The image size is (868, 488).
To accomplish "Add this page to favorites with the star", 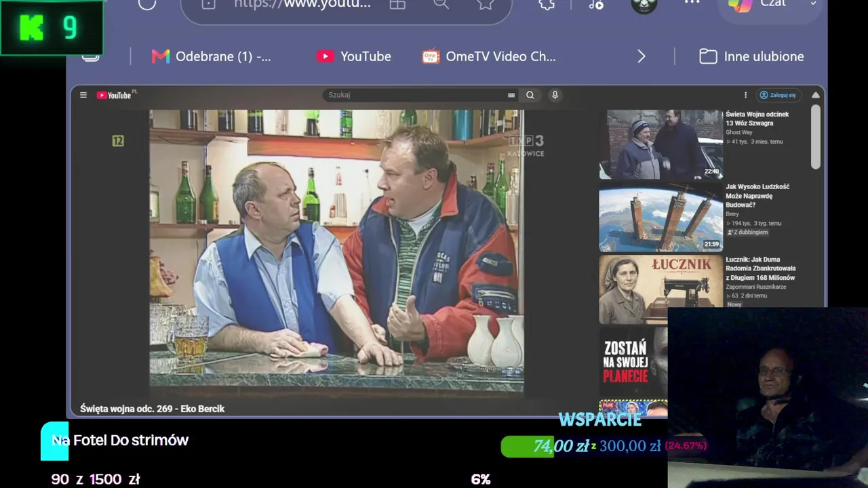I will pos(486,3).
